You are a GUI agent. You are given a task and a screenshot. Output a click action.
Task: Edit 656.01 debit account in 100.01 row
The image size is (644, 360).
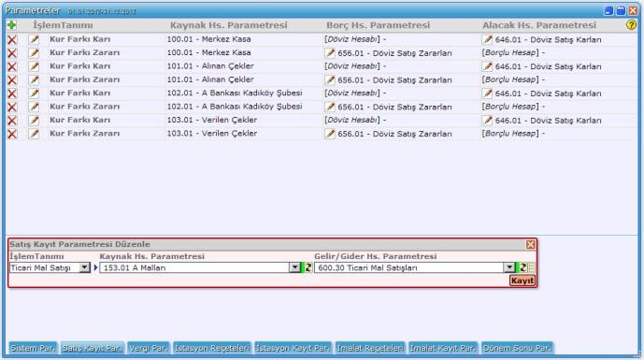tap(330, 53)
